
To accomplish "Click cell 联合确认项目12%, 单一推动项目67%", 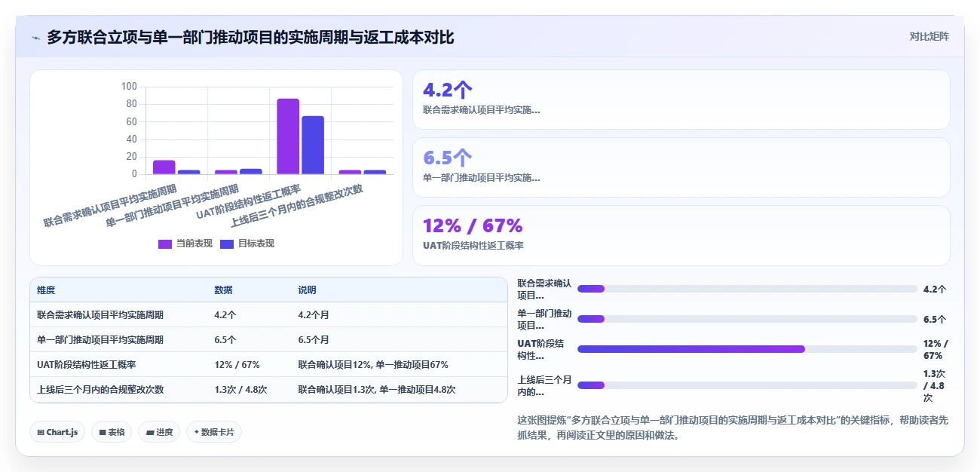I will [373, 365].
